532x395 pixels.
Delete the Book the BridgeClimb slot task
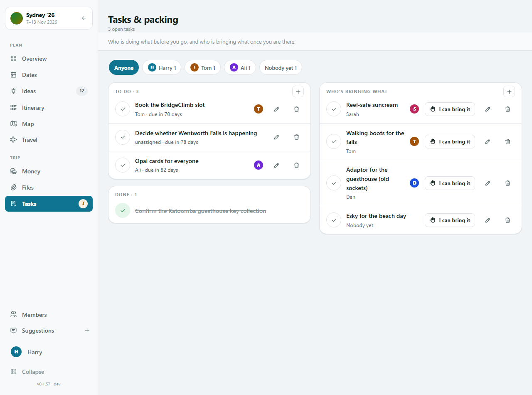[x=296, y=109]
